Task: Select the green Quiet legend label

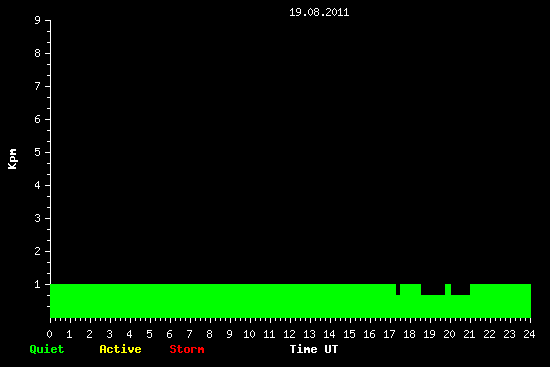Action: click(x=47, y=349)
